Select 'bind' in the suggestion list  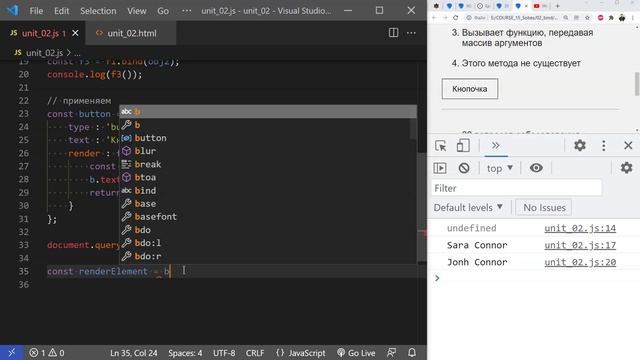(268, 191)
